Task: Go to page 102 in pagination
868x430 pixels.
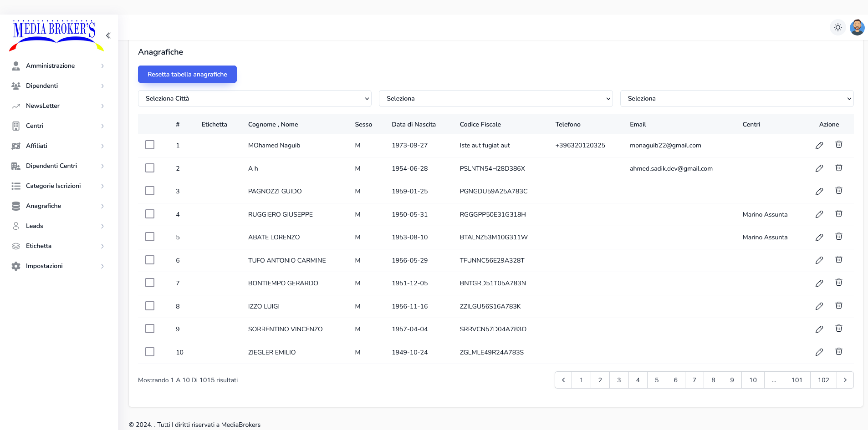Action: pos(823,380)
